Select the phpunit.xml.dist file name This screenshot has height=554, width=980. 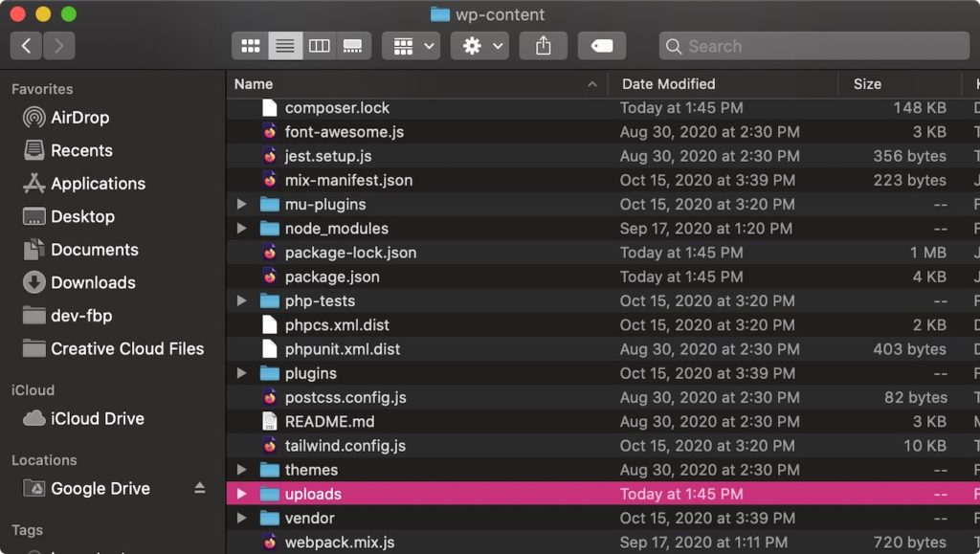[343, 349]
